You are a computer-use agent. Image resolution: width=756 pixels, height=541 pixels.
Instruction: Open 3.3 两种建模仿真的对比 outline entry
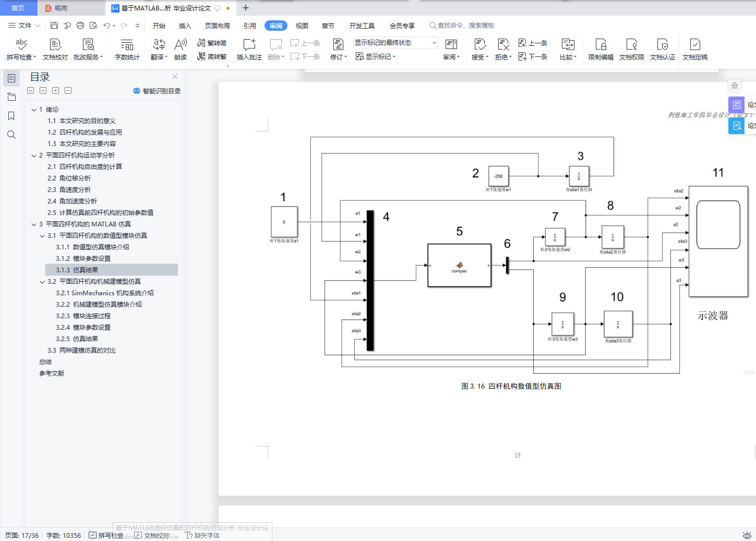(x=81, y=351)
